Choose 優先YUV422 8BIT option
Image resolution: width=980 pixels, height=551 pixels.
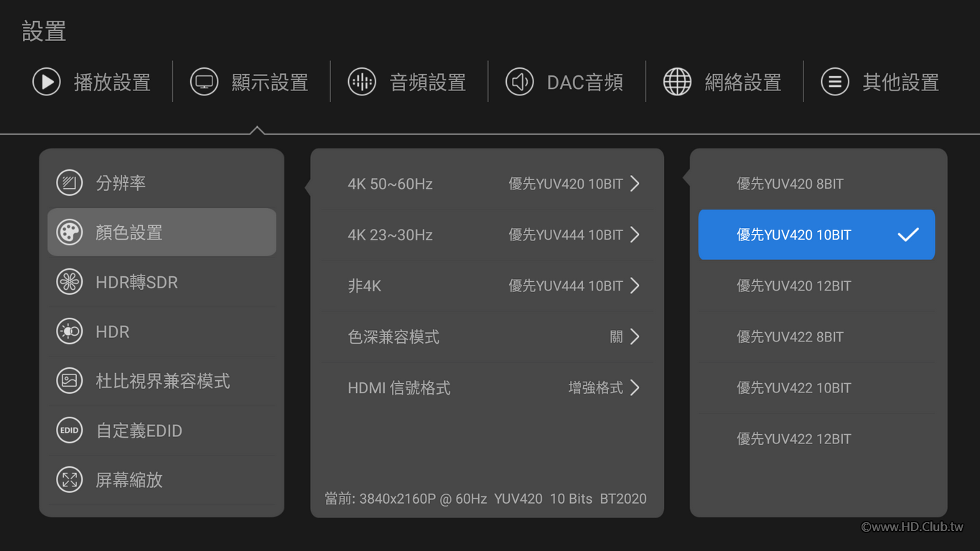point(816,336)
